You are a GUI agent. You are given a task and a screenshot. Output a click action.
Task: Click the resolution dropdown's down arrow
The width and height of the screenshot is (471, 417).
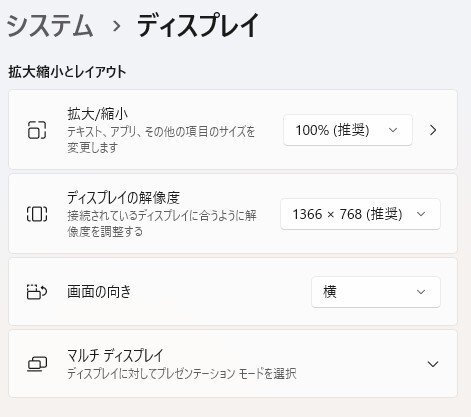421,214
